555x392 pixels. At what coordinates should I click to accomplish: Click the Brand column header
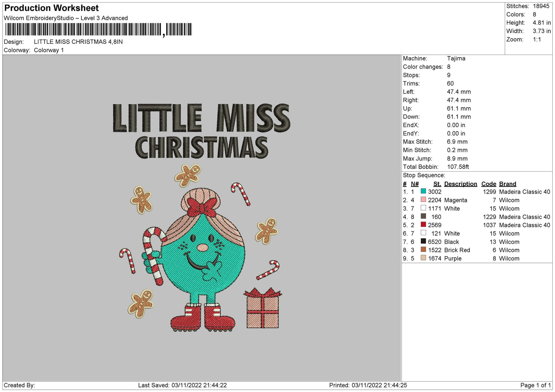click(507, 184)
